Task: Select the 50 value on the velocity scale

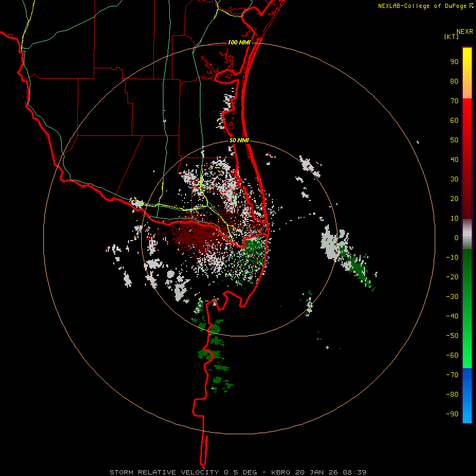Action: [x=454, y=140]
